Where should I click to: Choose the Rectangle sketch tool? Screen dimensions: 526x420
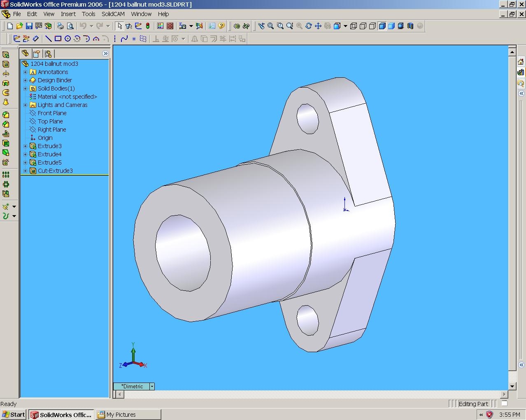[x=58, y=39]
